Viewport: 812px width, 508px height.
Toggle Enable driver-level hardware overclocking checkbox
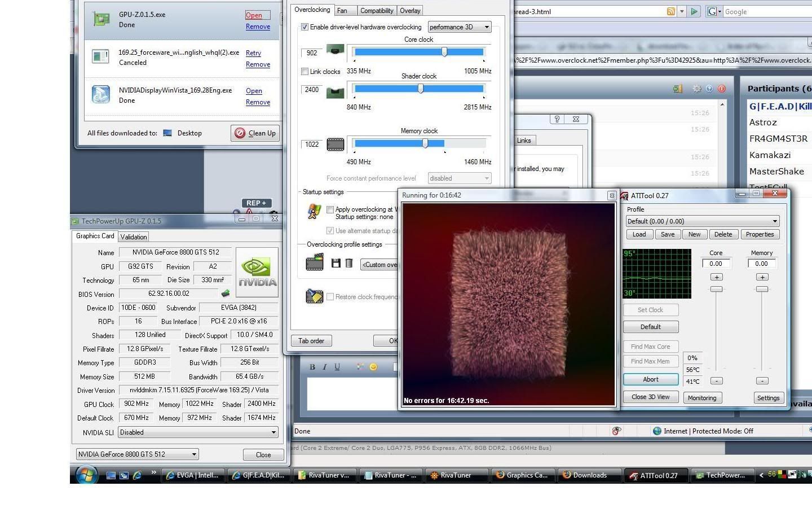click(305, 27)
